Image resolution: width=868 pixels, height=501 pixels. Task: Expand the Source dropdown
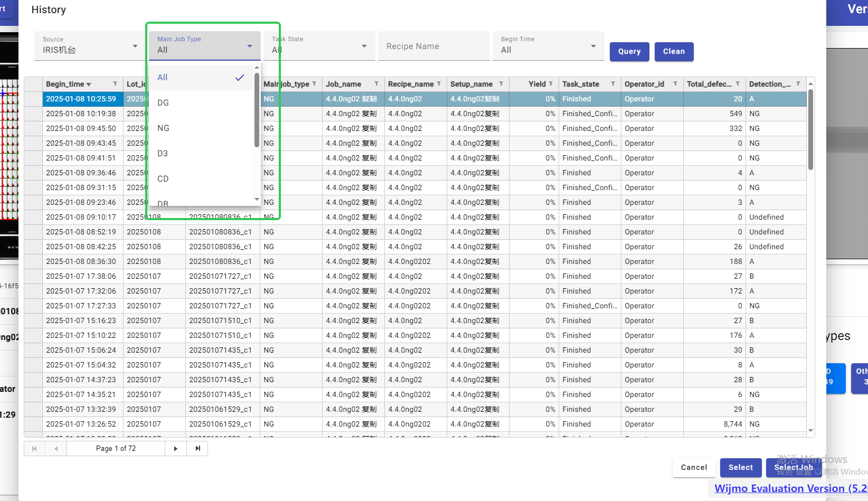pos(135,46)
